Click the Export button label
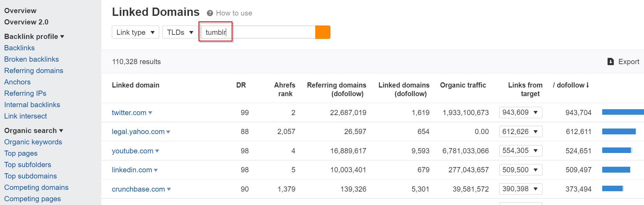644x205 pixels. (629, 62)
